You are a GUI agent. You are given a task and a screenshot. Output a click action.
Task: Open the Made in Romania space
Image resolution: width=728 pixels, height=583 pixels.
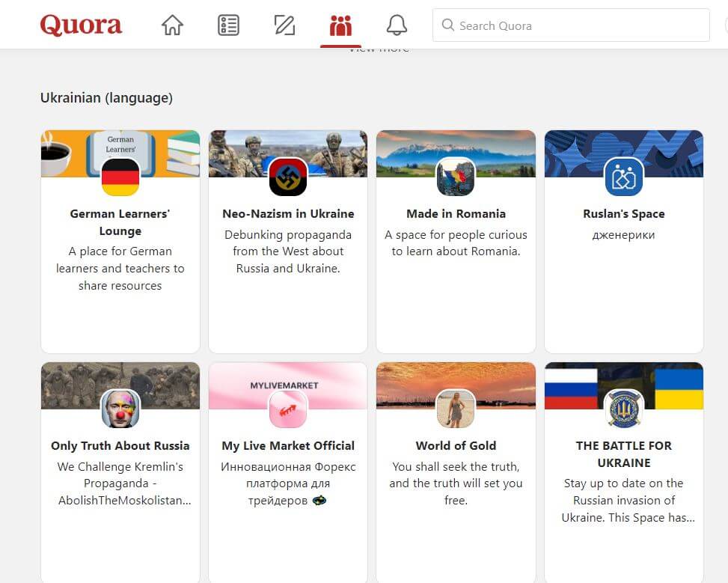click(x=456, y=214)
